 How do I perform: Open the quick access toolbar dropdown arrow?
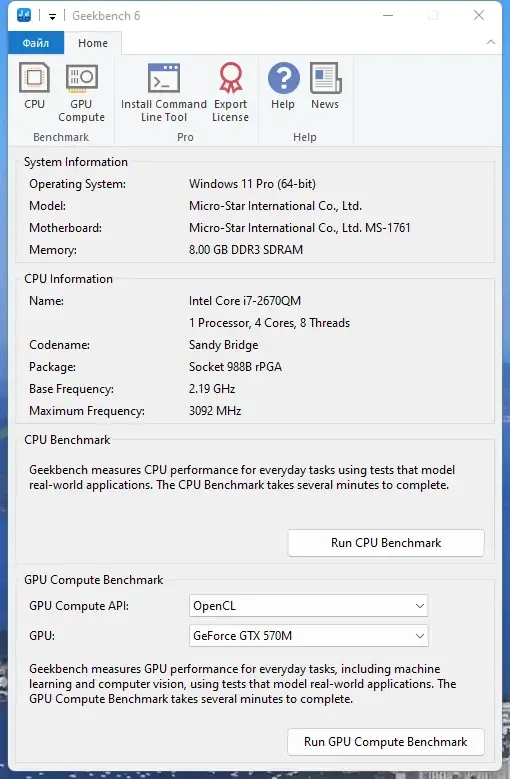pyautogui.click(x=52, y=16)
